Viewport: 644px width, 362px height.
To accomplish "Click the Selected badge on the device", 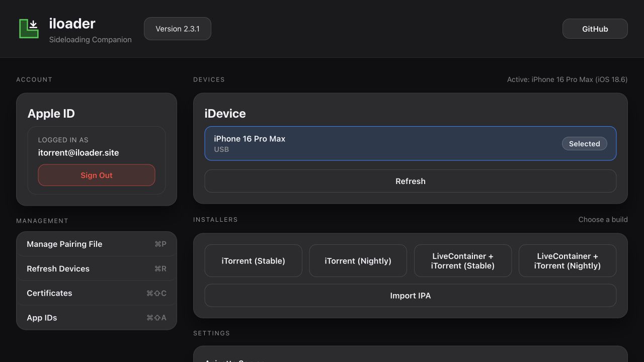I will pyautogui.click(x=584, y=144).
